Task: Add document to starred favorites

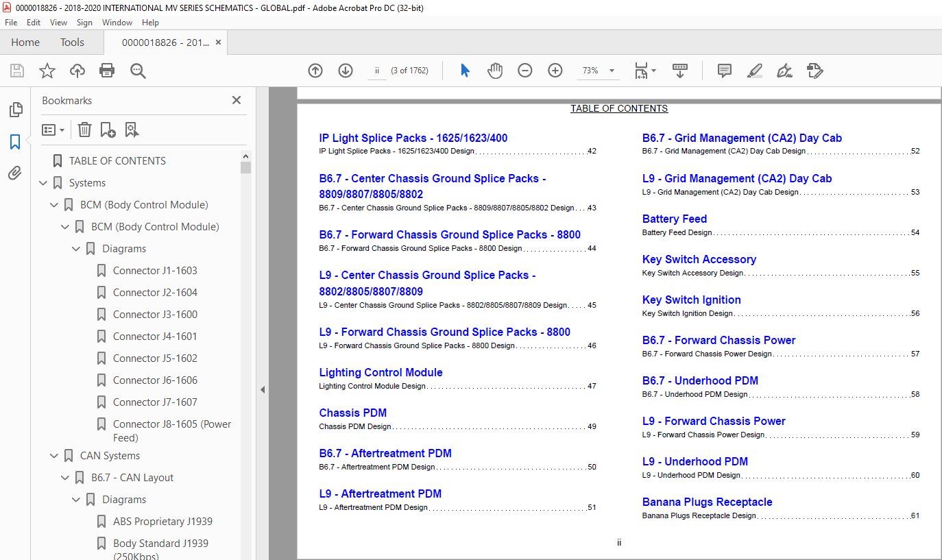Action: (47, 71)
